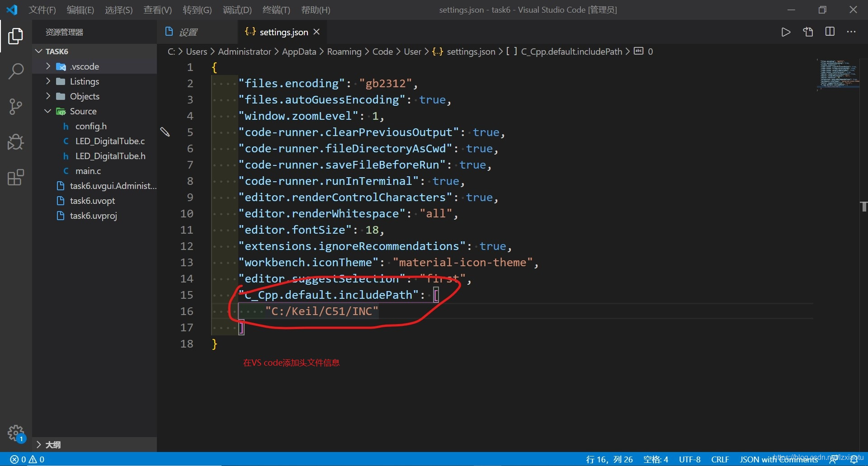868x466 pixels.
Task: Open the 查看(V) menu
Action: tap(157, 9)
